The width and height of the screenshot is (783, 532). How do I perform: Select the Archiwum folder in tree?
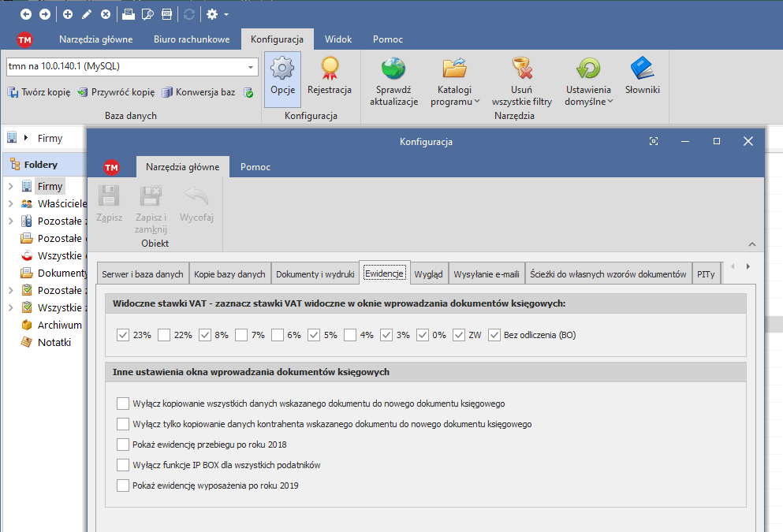point(59,325)
